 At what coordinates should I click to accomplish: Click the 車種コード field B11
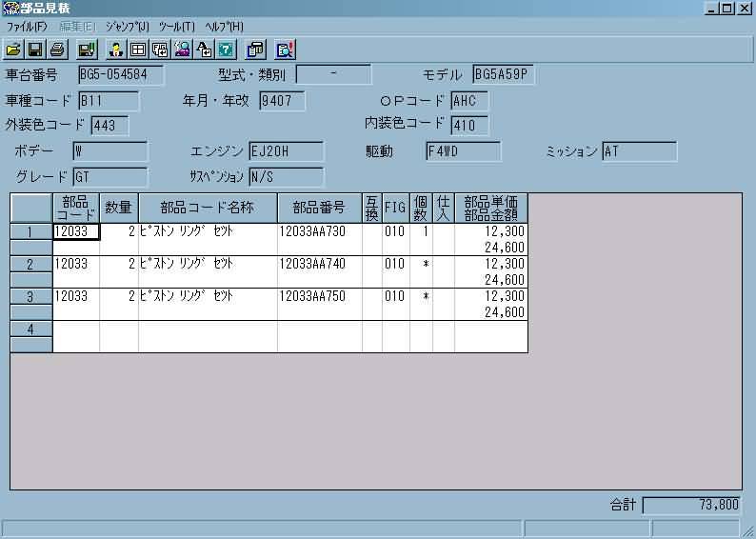(109, 101)
